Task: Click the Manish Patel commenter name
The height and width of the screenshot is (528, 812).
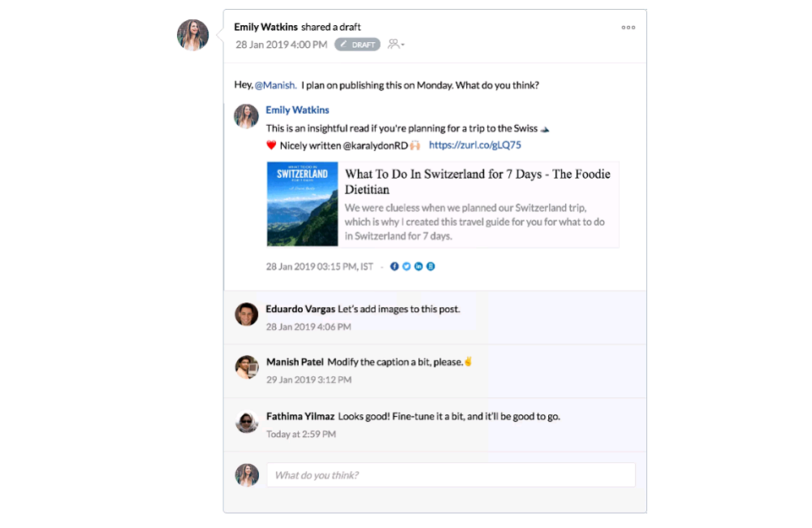Action: (295, 361)
